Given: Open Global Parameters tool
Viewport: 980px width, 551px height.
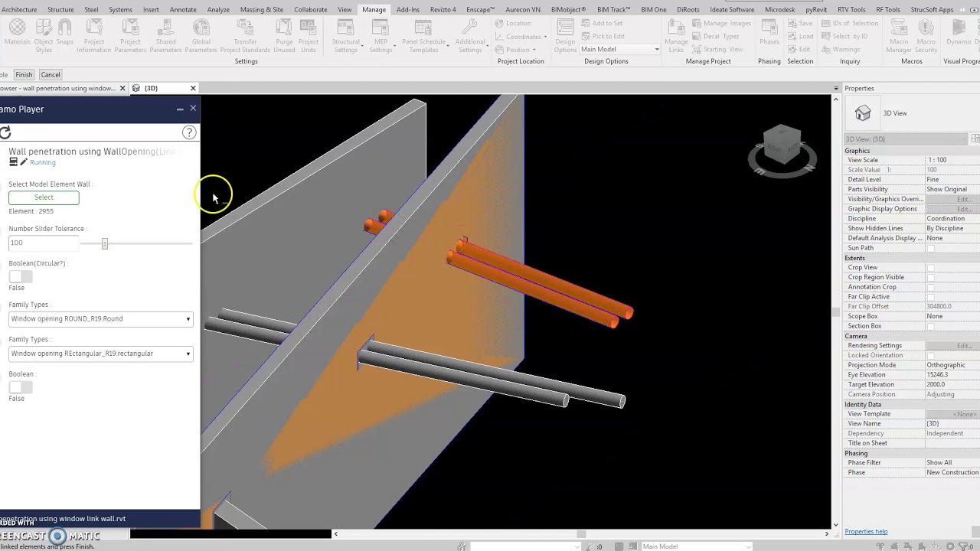Looking at the screenshot, I should [x=201, y=36].
